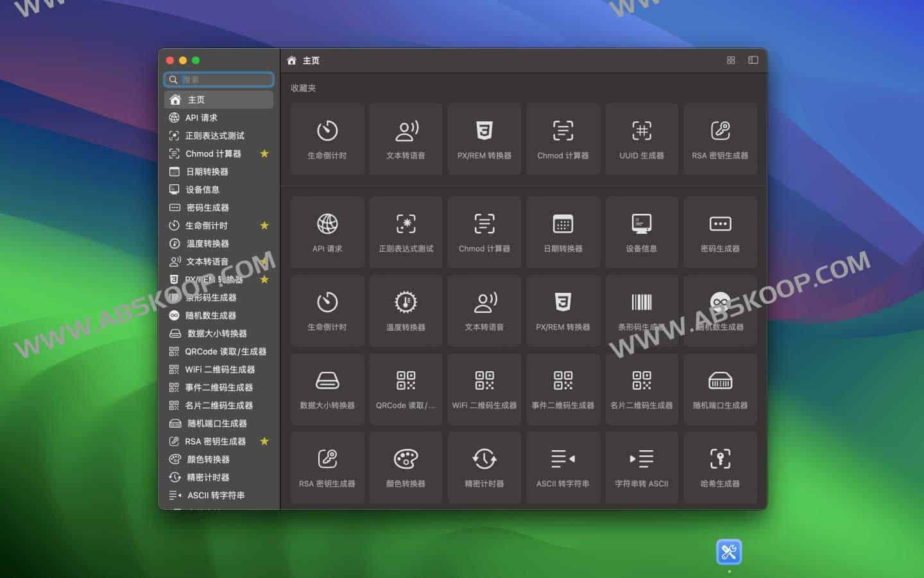Launch the QRCode 读取/生成器 tool
924x578 pixels.
pyautogui.click(x=406, y=389)
